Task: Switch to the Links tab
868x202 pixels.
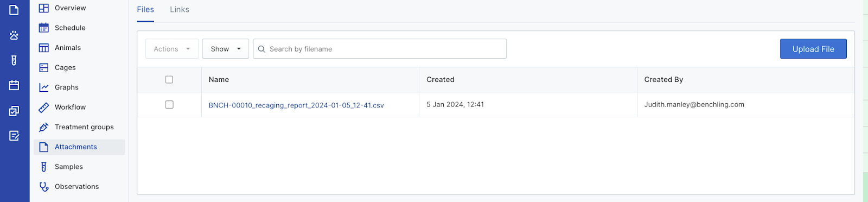Action: tap(180, 10)
